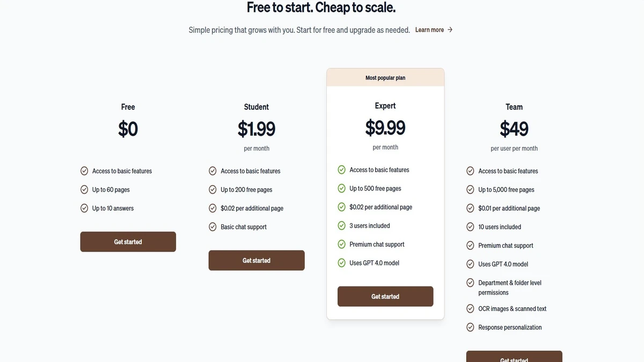Click checkmark icon beside Up to 60 pages
This screenshot has height=362, width=644.
(x=84, y=189)
